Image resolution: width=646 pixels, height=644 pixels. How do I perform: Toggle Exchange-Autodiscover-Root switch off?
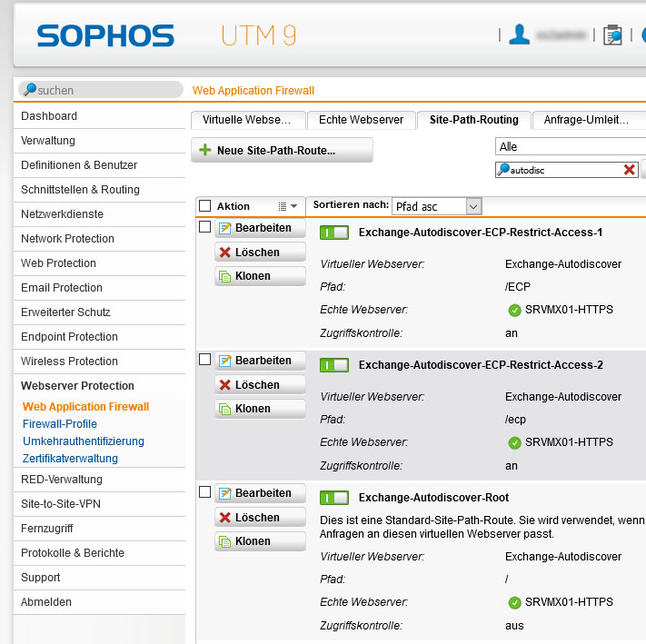(334, 498)
